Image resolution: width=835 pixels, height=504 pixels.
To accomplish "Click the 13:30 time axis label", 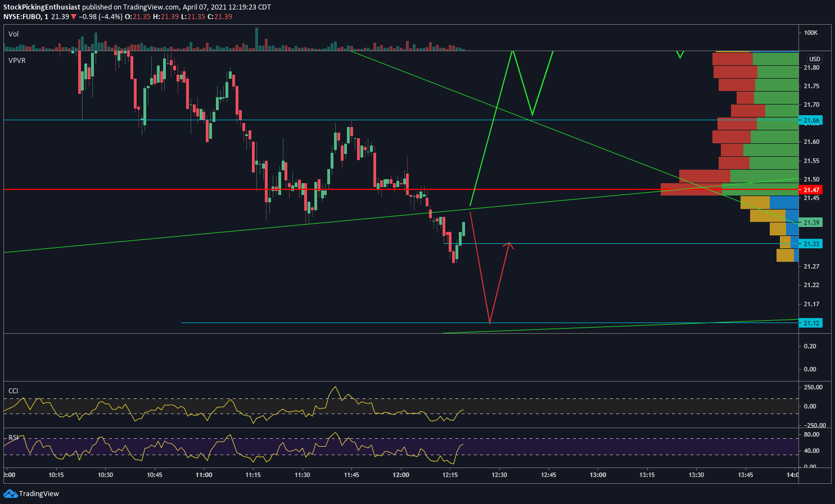I will [x=696, y=475].
